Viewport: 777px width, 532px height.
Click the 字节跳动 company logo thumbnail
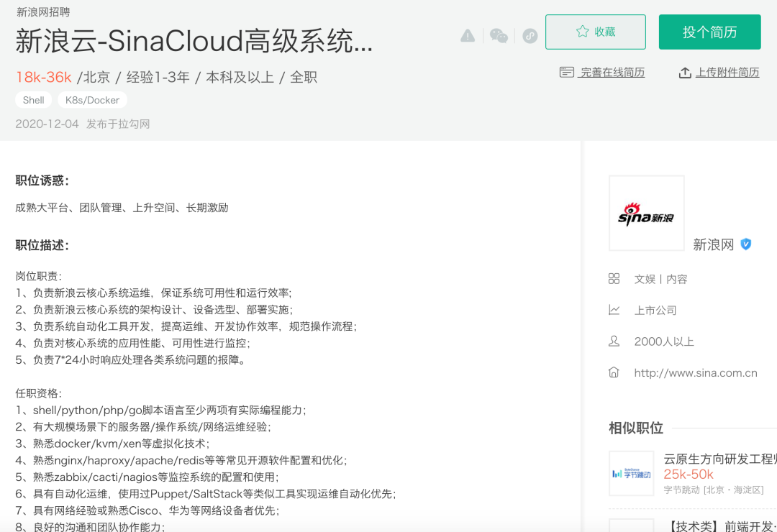(x=631, y=473)
